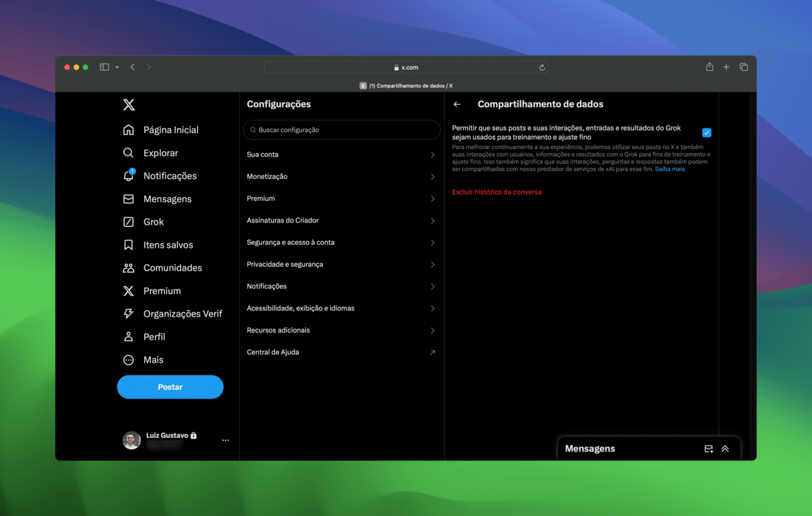Screen dimensions: 812x516
Task: Open Central de Ajuda external arrow
Action: [432, 352]
